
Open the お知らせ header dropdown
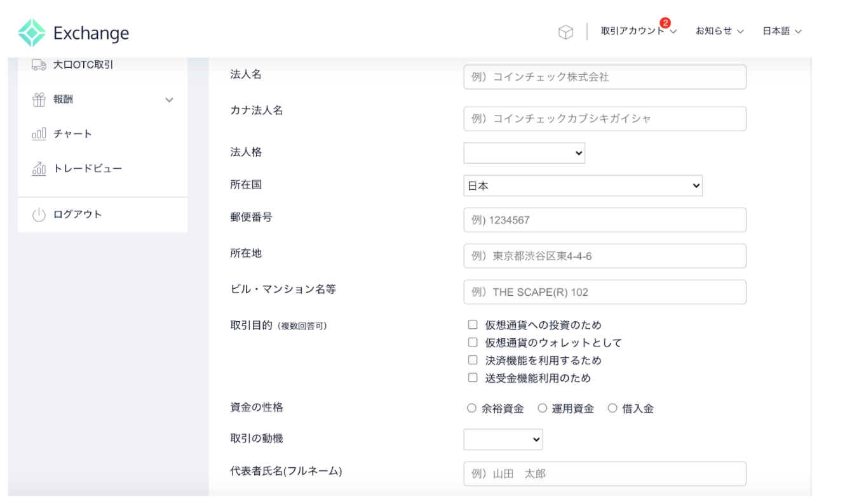(719, 31)
